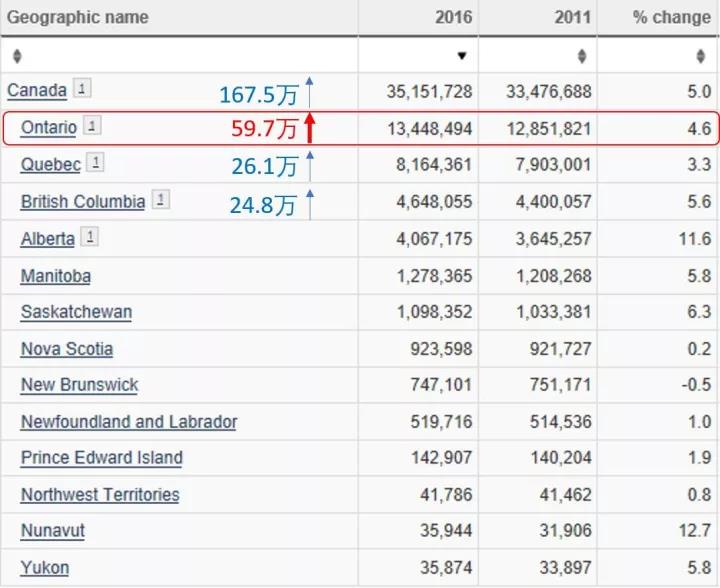Select Newfoundland and Labrador 2011 value 514,536
The height and width of the screenshot is (588, 720).
[x=561, y=422]
